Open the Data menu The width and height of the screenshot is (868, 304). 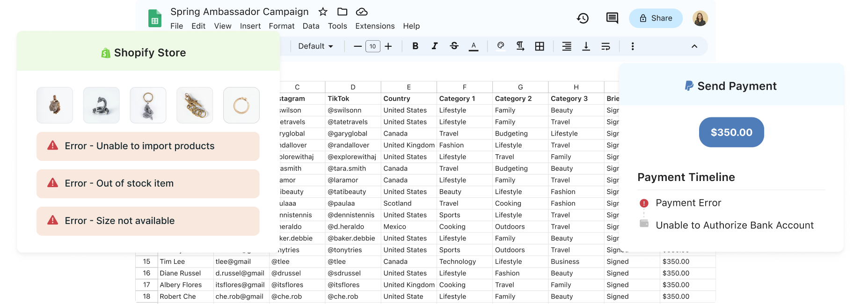coord(311,26)
